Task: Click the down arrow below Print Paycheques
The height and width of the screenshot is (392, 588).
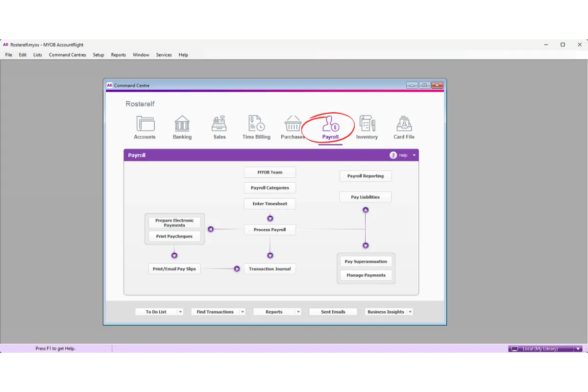Action: point(174,256)
